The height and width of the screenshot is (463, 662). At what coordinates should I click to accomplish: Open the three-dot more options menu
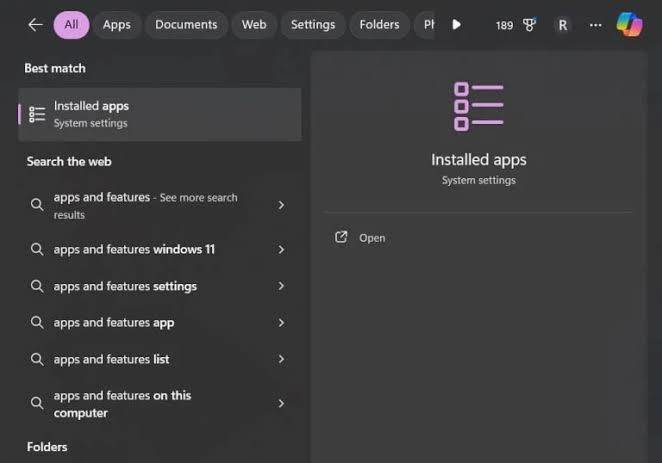coord(595,25)
